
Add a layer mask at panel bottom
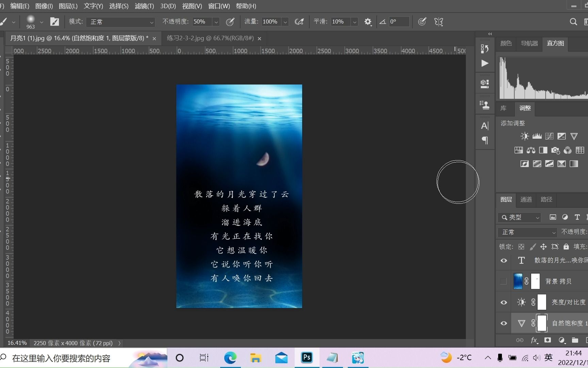tap(548, 340)
